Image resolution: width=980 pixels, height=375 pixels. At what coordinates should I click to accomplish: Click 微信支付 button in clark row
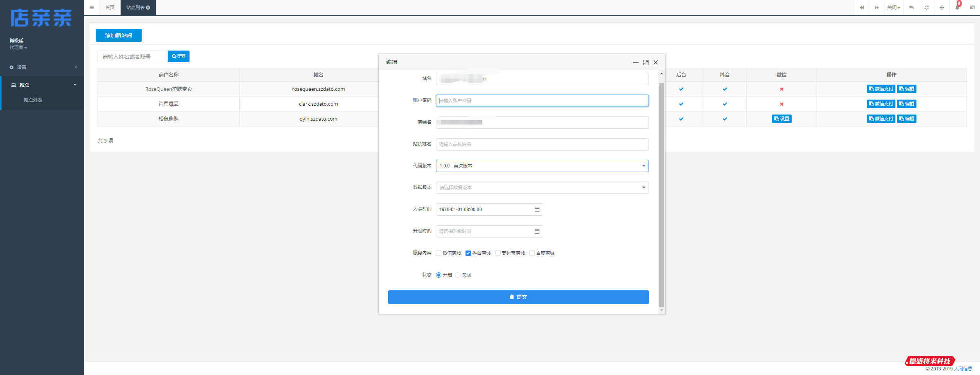click(x=880, y=104)
